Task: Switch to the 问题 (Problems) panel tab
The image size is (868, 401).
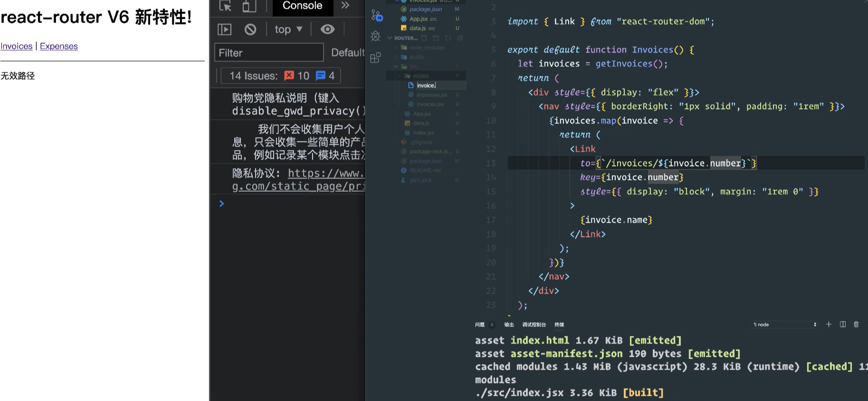Action: [x=480, y=324]
